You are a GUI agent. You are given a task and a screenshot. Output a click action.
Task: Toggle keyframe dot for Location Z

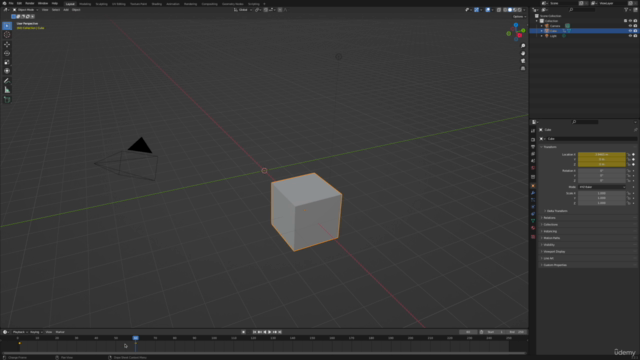click(633, 164)
